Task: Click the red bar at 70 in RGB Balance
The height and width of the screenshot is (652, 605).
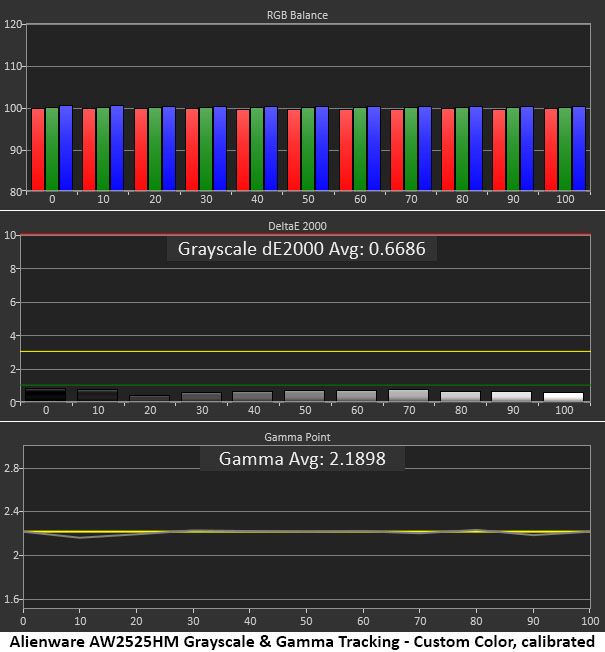Action: (397, 150)
